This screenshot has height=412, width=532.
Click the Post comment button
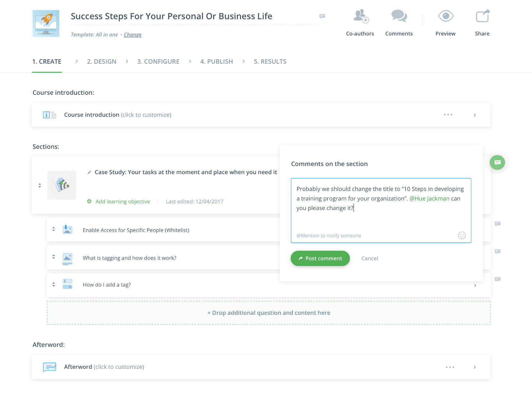click(x=320, y=258)
